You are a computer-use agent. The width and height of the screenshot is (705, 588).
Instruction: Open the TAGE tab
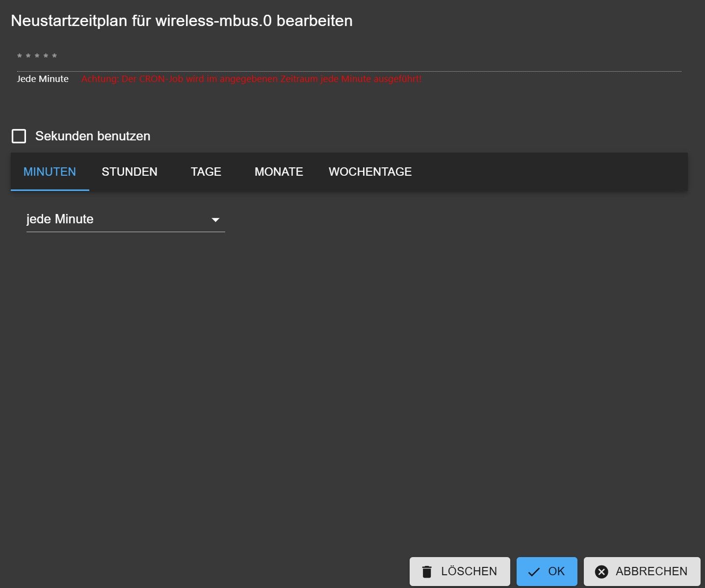pos(206,172)
